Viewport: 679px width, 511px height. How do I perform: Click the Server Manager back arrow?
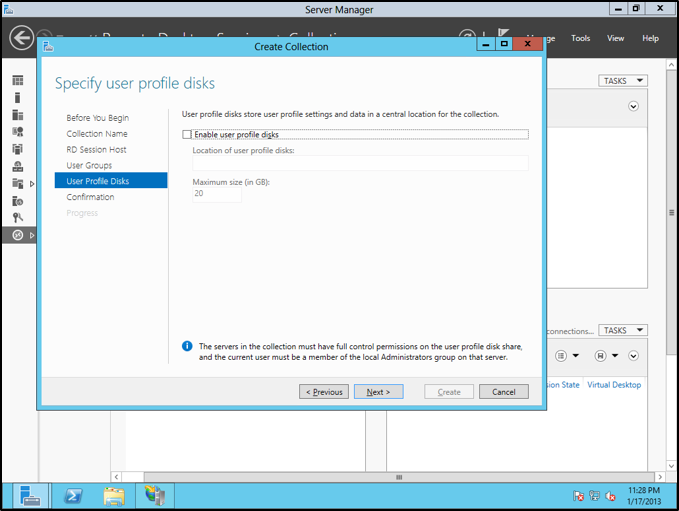(x=21, y=38)
